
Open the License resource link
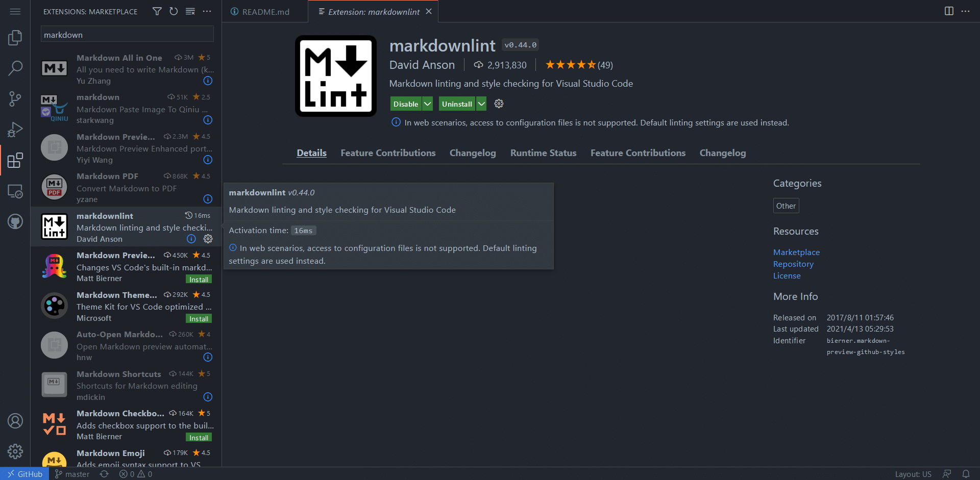click(787, 275)
